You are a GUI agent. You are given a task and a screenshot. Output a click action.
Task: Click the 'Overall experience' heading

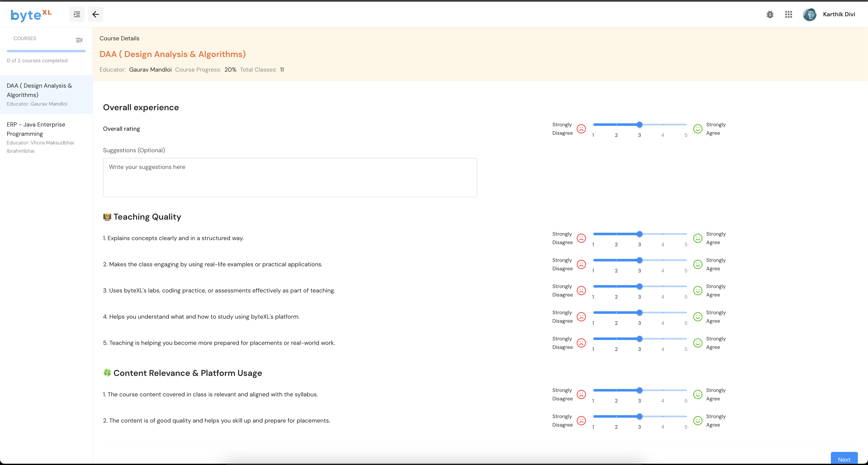click(141, 107)
